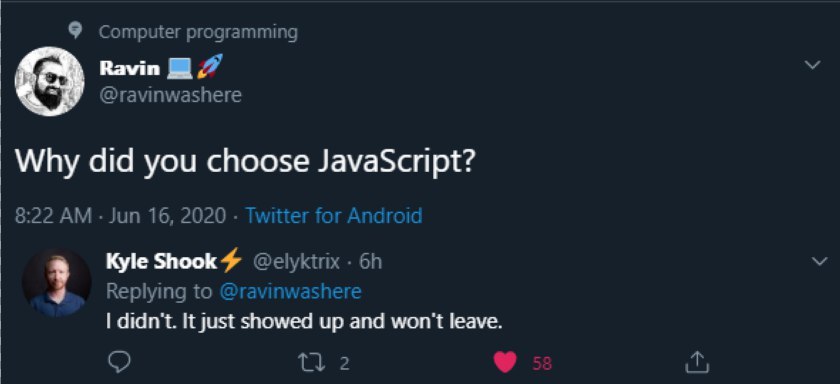Click the Twitter for Android link
Screen dimensions: 840x384
[x=334, y=216]
